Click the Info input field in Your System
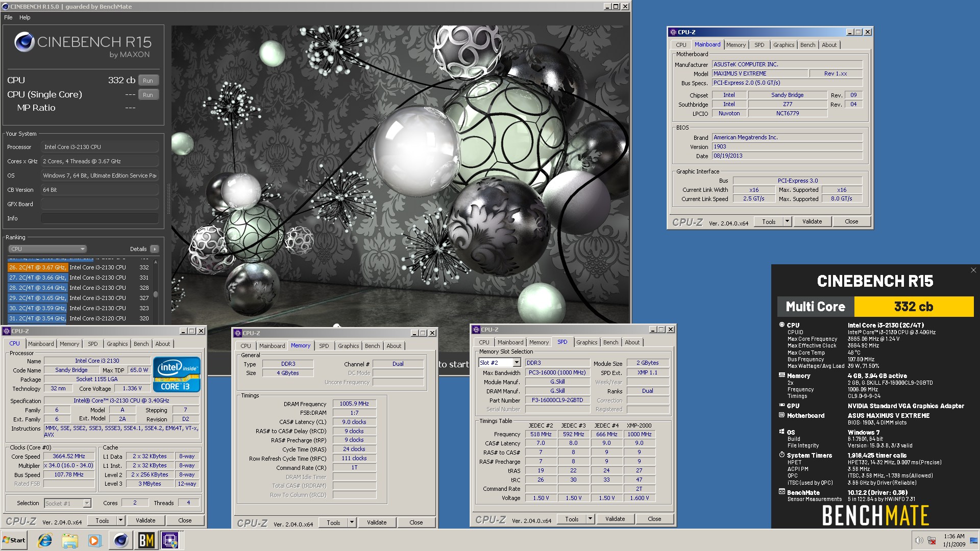The image size is (980, 551). point(100,218)
